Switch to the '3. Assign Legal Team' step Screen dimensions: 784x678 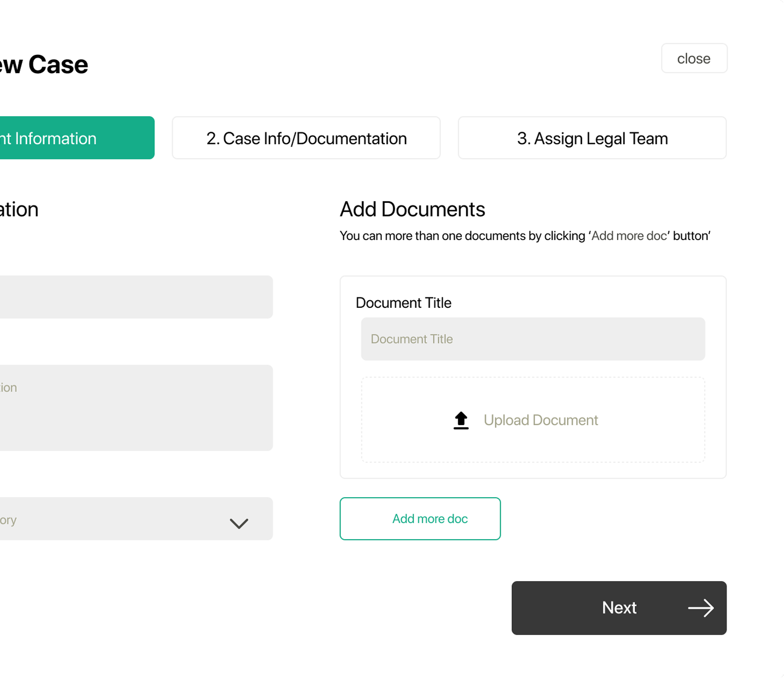(x=591, y=138)
